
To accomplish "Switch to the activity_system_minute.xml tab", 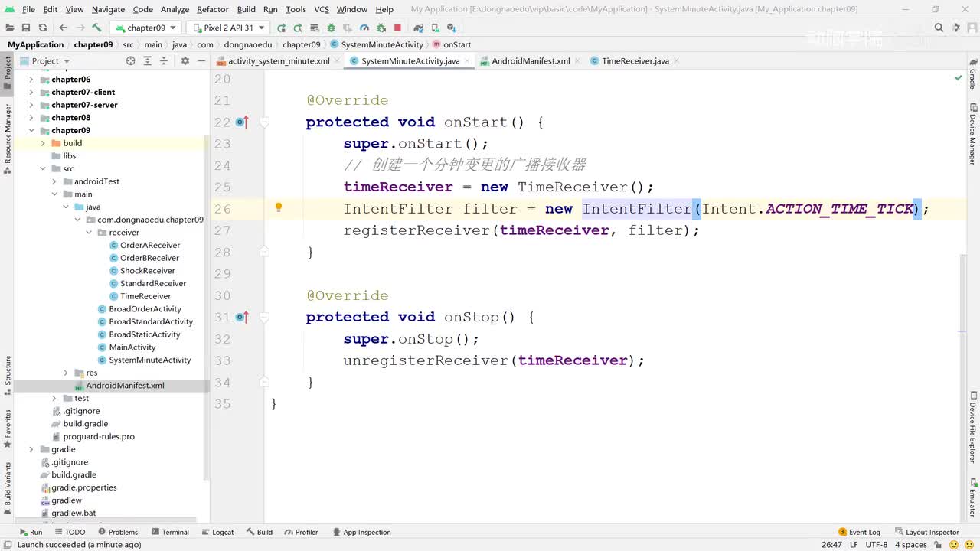I will tap(279, 60).
